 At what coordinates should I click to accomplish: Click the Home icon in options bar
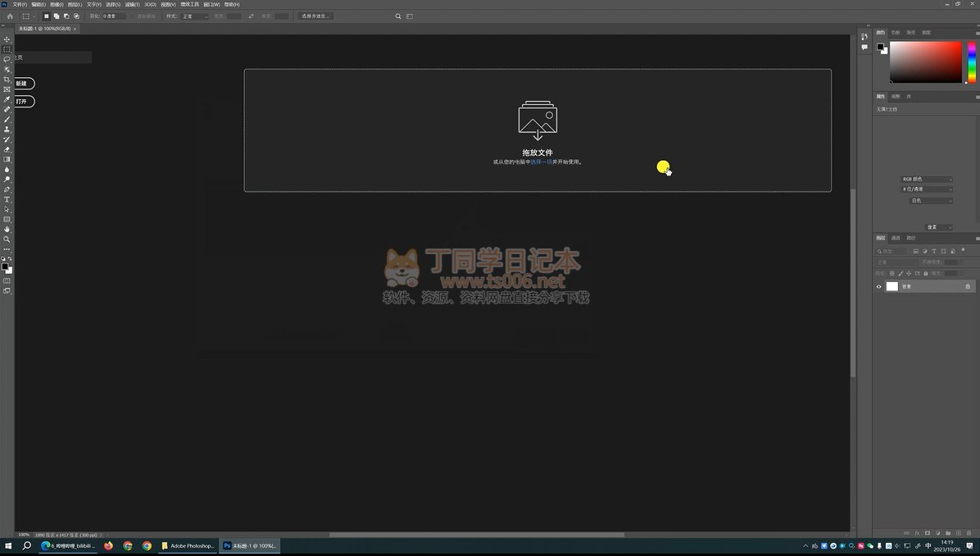(10, 16)
